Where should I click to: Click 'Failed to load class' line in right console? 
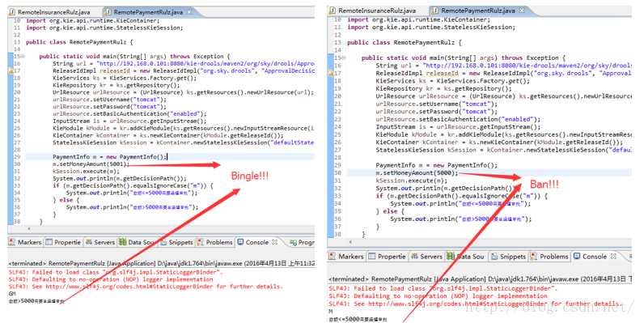click(443, 288)
